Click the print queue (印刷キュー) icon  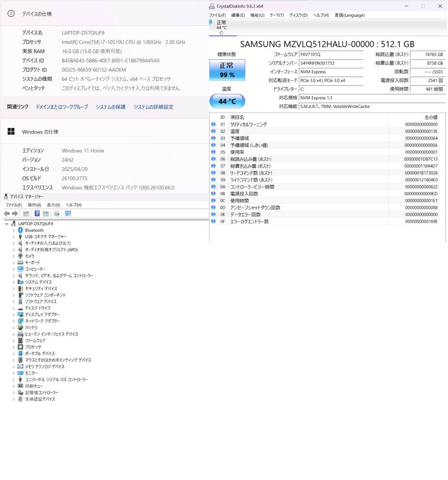click(x=20, y=386)
